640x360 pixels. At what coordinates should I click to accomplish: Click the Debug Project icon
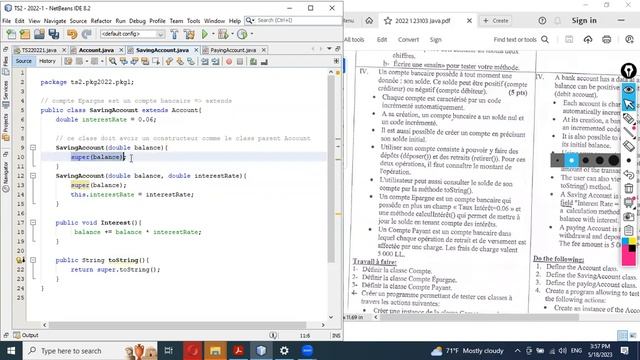(x=223, y=34)
